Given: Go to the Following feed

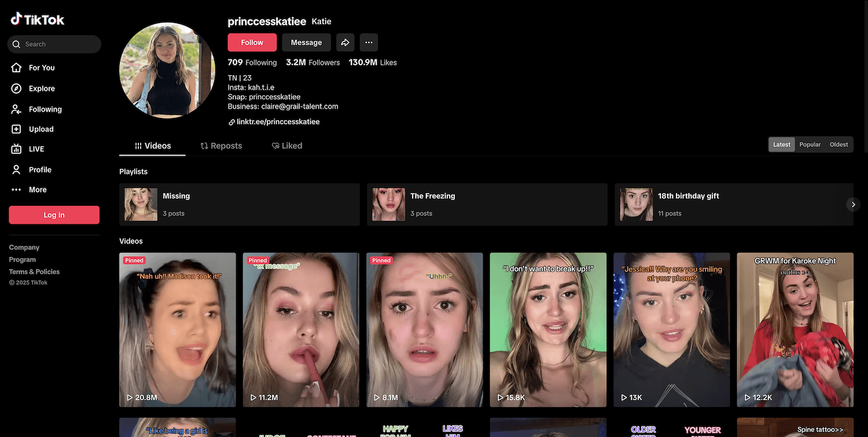Looking at the screenshot, I should coord(45,109).
